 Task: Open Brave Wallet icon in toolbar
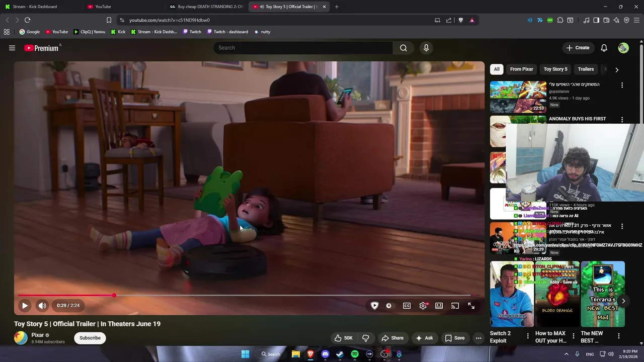click(x=606, y=20)
